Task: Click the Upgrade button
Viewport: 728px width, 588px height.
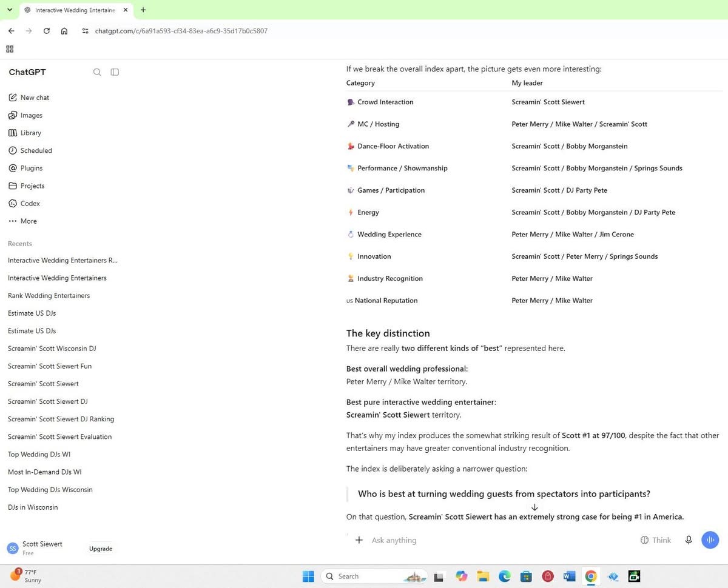Action: pos(101,549)
